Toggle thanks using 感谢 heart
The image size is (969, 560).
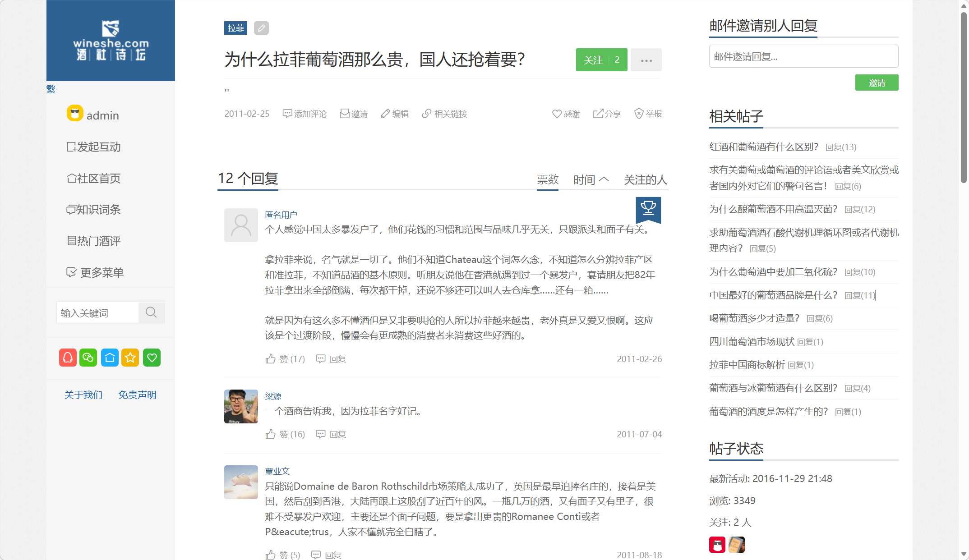[566, 114]
